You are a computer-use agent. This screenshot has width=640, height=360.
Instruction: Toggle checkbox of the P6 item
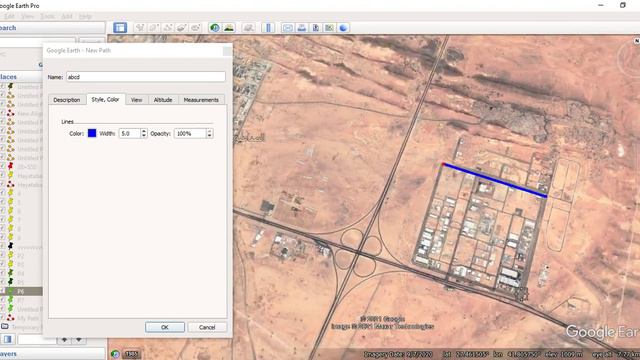coord(2,291)
